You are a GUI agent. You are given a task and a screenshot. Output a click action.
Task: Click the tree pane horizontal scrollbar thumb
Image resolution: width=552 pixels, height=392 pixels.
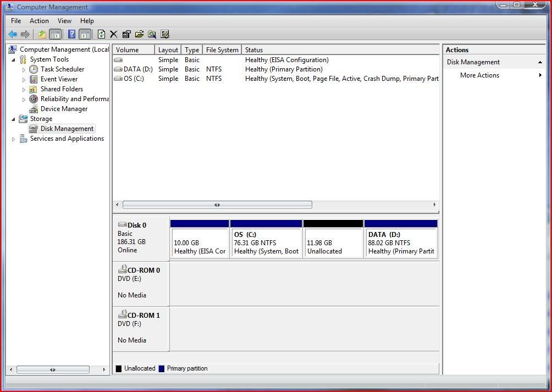coord(53,369)
